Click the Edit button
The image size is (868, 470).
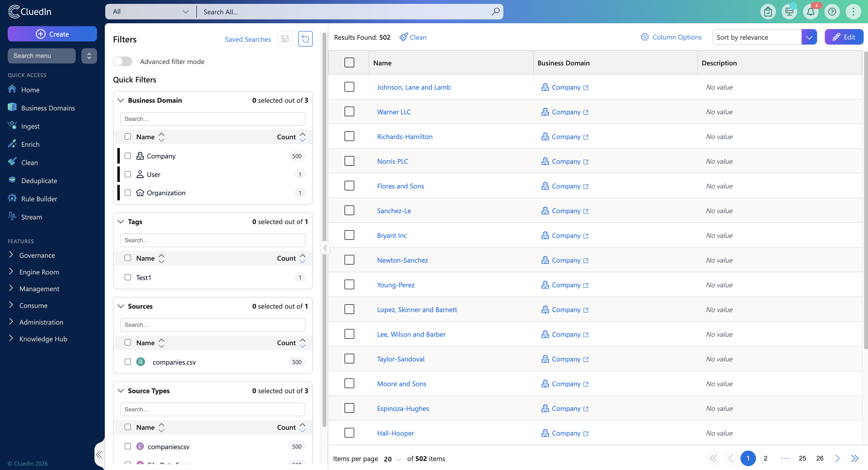pos(844,37)
